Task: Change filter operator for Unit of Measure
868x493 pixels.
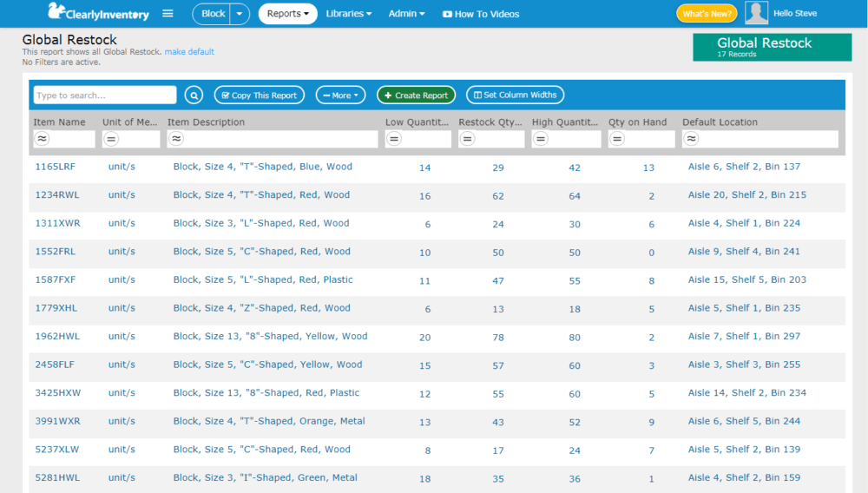Action: 111,138
